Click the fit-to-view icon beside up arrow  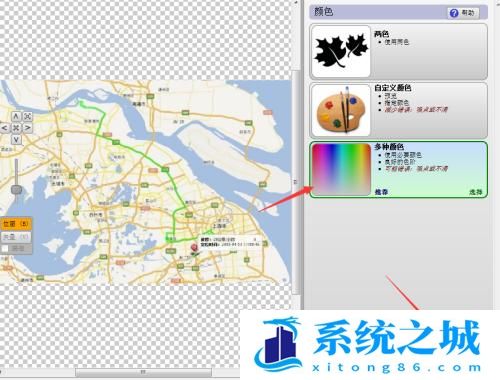[27, 116]
